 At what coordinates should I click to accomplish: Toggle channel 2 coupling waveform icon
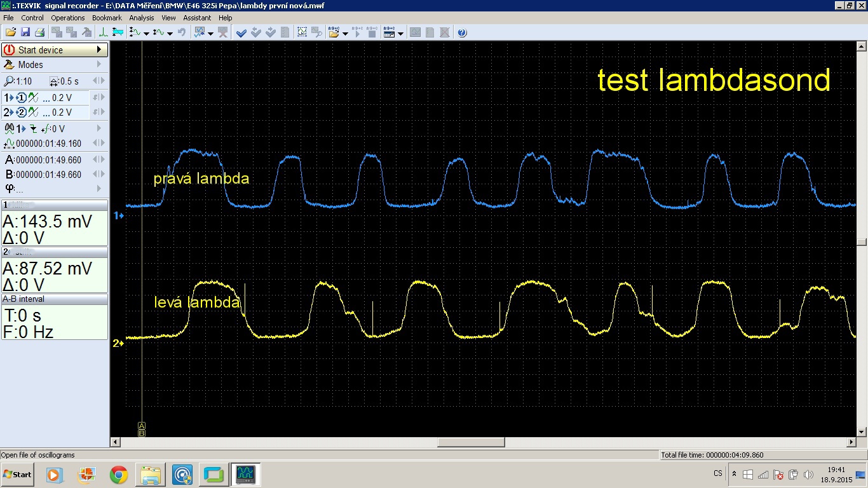point(33,112)
